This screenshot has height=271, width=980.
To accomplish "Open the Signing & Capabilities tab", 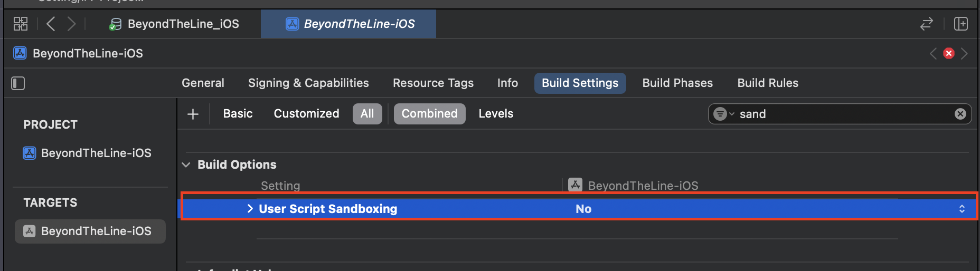I will 308,83.
